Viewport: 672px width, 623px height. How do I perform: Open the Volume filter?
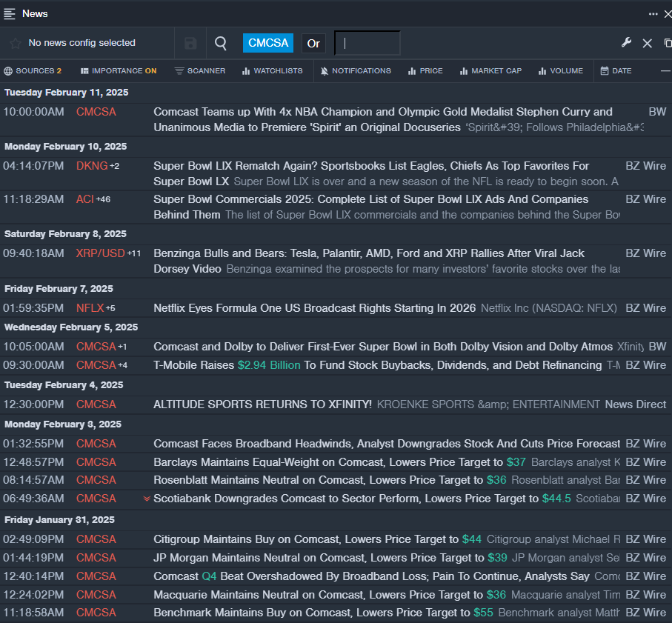pos(561,71)
